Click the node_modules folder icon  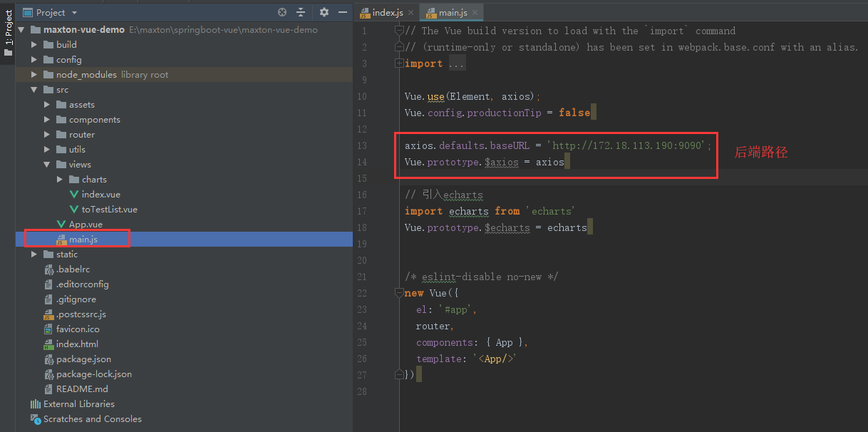tap(48, 75)
